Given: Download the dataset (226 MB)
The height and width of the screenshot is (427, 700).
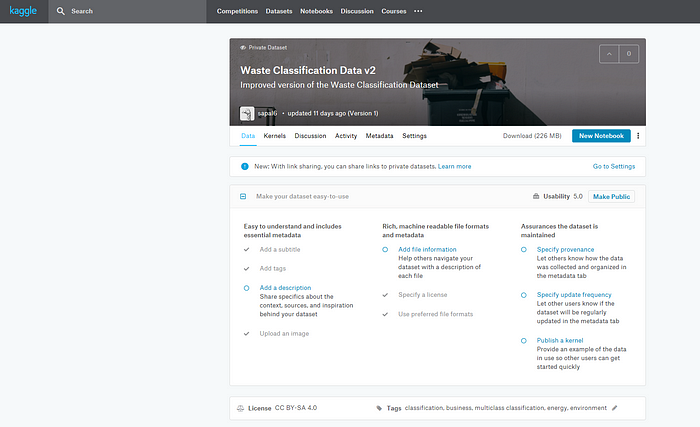Looking at the screenshot, I should click(x=532, y=136).
